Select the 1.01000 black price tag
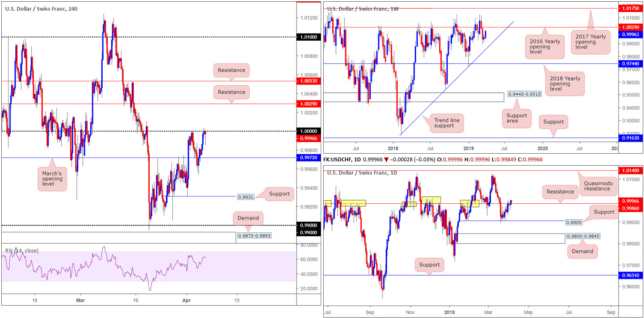644x318 pixels. 309,38
